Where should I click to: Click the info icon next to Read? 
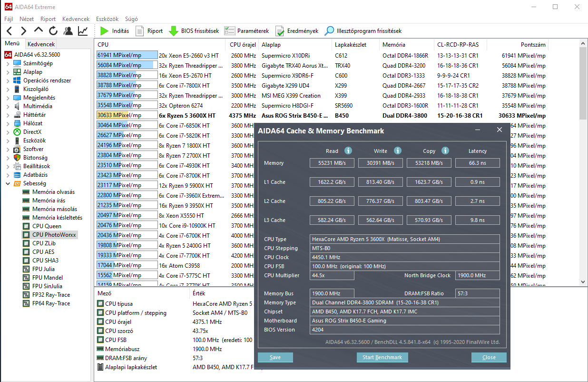coord(348,151)
